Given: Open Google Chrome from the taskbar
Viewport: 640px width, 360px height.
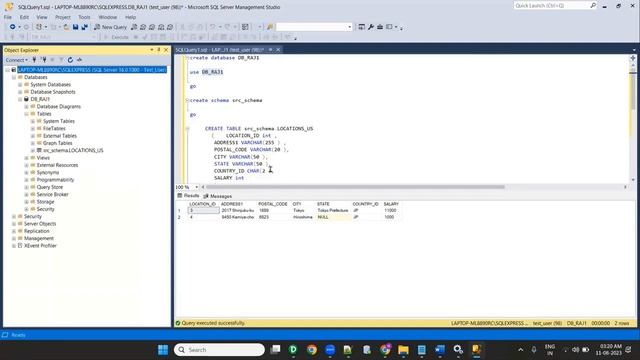Looking at the screenshot, I should 312,350.
